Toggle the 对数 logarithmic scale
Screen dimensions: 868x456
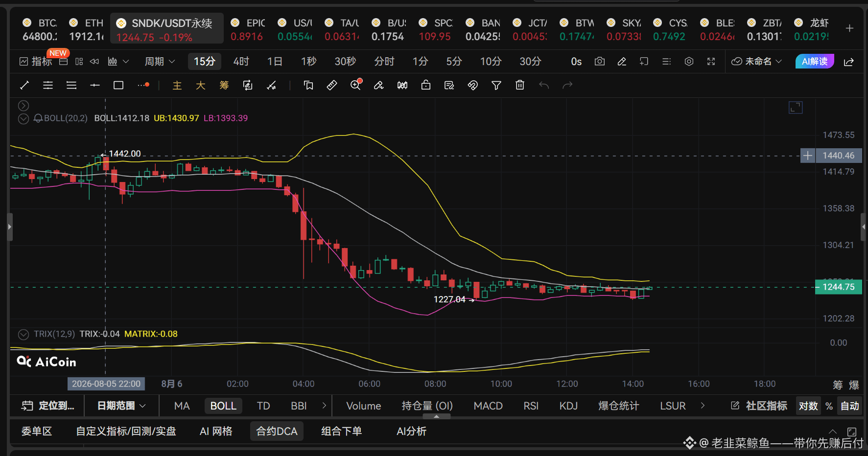click(x=808, y=406)
